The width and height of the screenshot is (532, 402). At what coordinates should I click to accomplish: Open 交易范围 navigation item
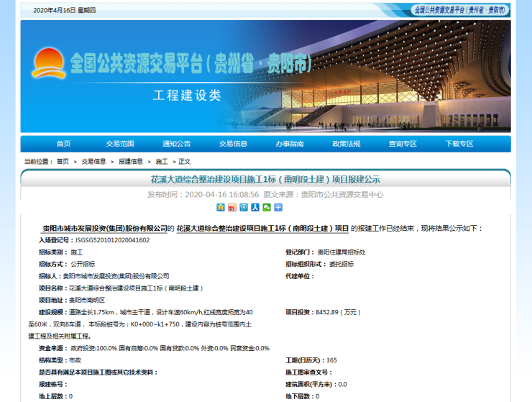point(120,144)
